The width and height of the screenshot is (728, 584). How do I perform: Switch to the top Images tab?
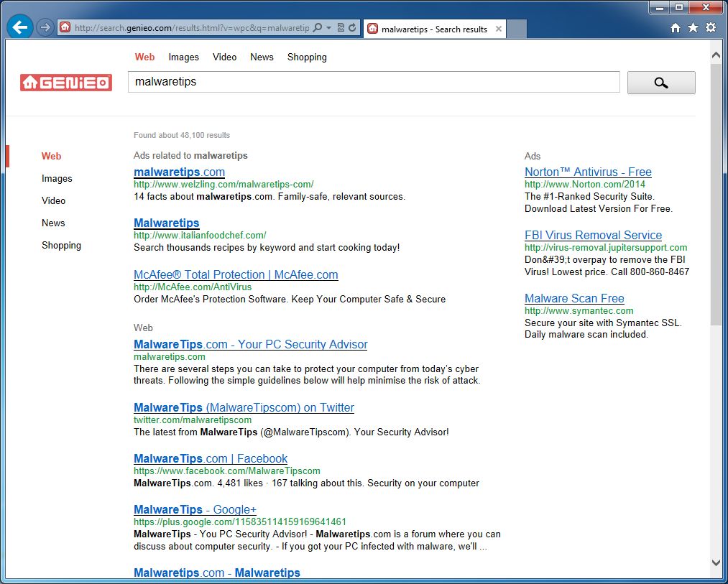tap(183, 57)
